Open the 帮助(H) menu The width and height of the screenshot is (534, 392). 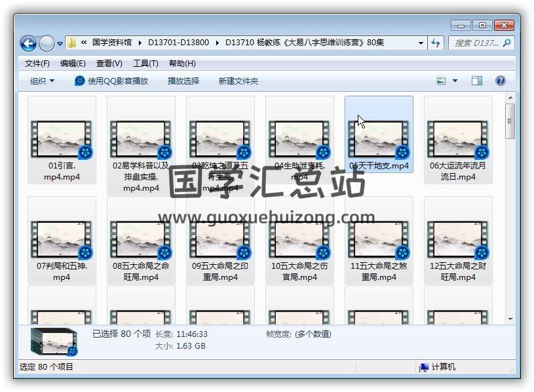182,64
